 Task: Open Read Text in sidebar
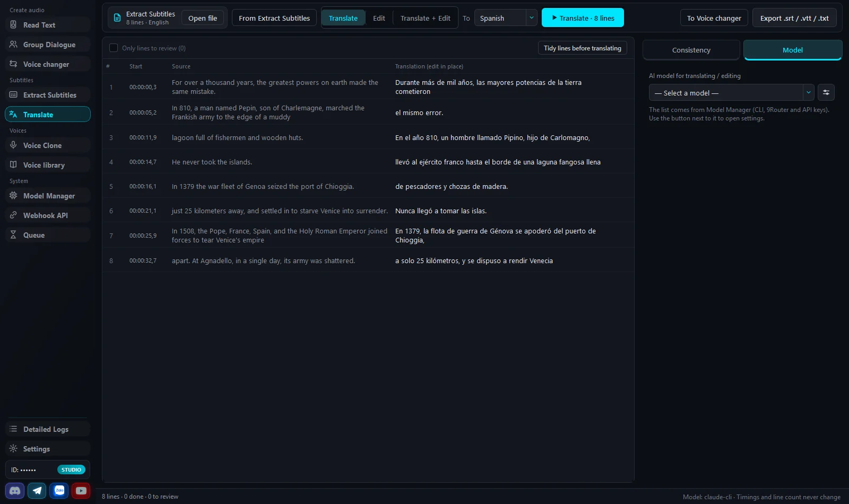click(x=48, y=25)
